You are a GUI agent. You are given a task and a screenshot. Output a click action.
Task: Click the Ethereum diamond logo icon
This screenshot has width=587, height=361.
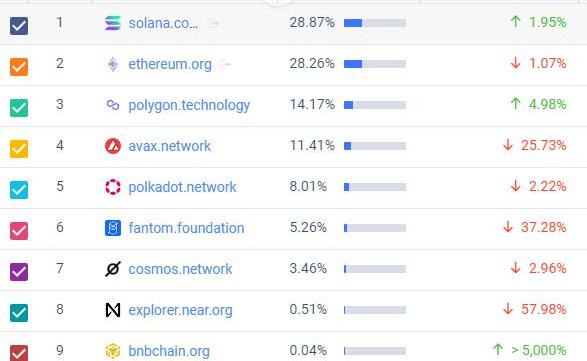(113, 64)
